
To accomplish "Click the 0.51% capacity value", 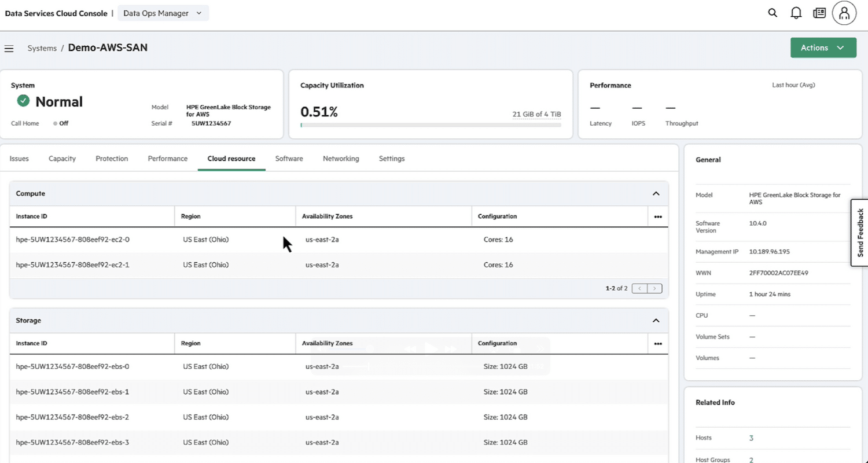I will (319, 112).
